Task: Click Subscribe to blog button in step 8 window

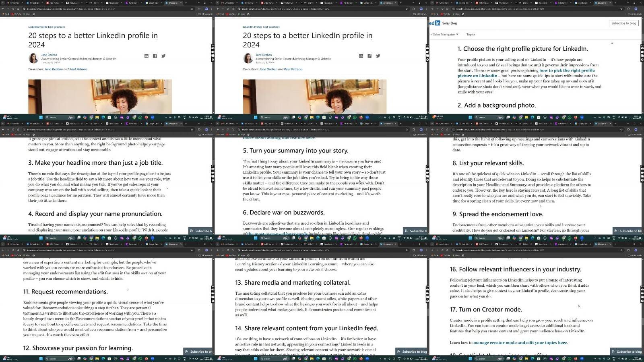Action: pos(627,231)
